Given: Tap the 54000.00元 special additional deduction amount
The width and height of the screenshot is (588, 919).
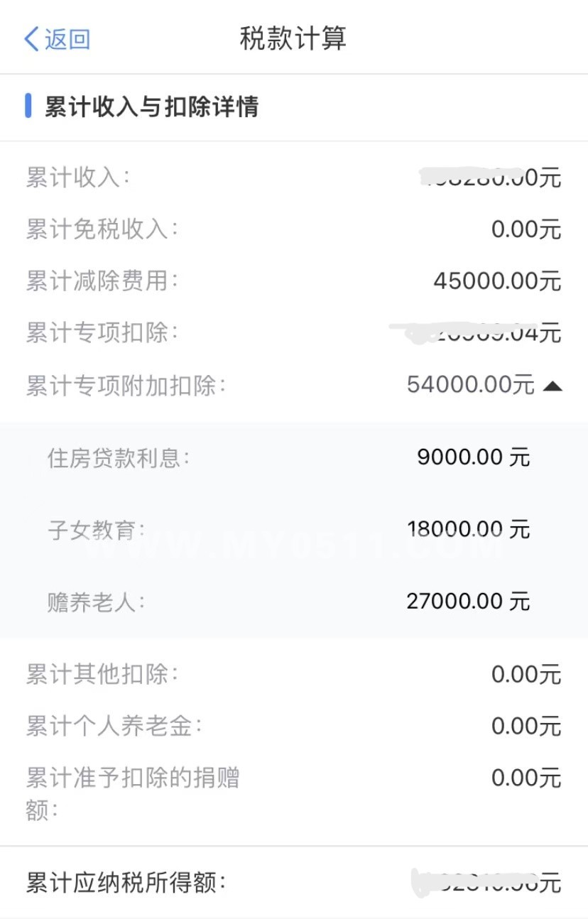Looking at the screenshot, I should (x=470, y=385).
